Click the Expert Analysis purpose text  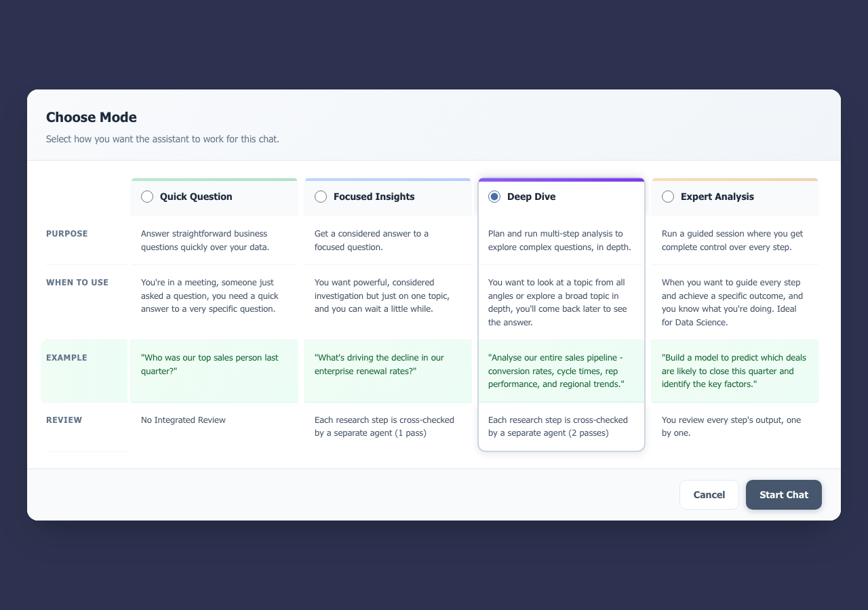pyautogui.click(x=732, y=241)
